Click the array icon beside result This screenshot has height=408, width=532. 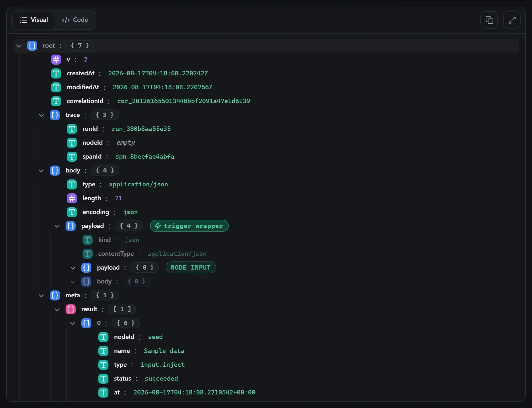[71, 309]
